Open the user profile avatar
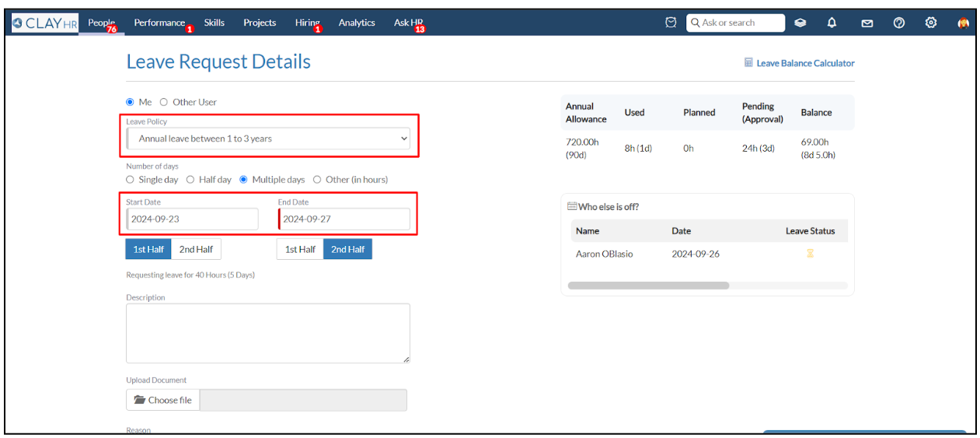This screenshot has height=438, width=980. pos(964,23)
